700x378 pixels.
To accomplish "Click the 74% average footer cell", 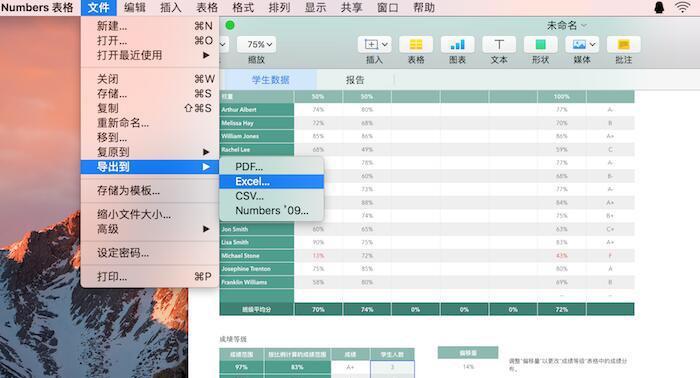I will coord(367,309).
